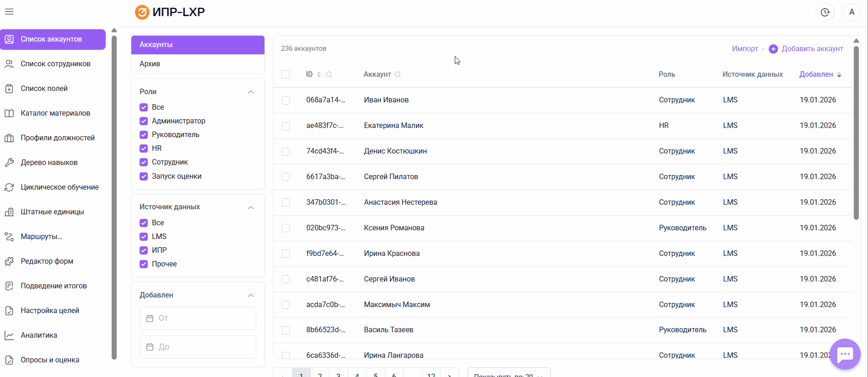Open the account Василь Тазеев
The width and height of the screenshot is (868, 377).
388,330
